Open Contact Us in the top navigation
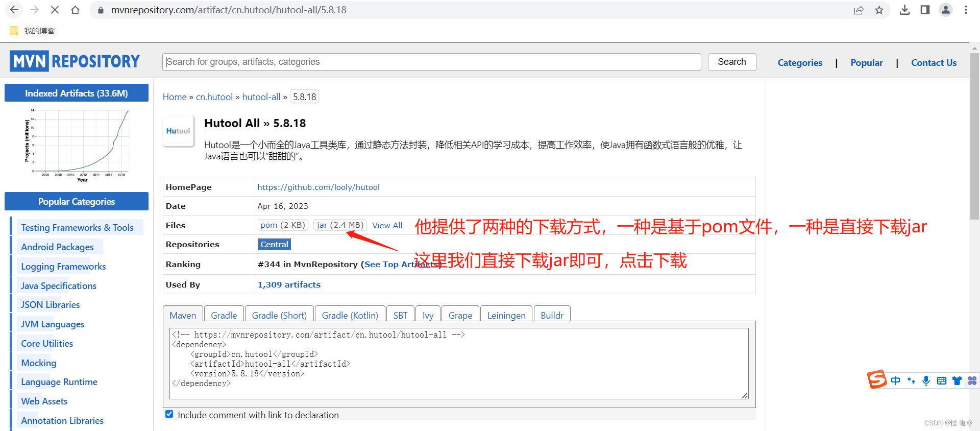Viewport: 980px width, 431px height. click(x=934, y=63)
